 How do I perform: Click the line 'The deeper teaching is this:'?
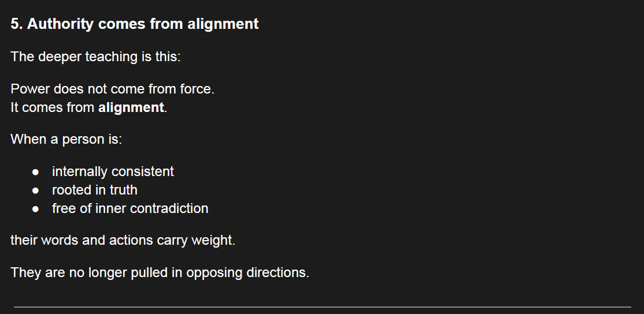click(95, 57)
